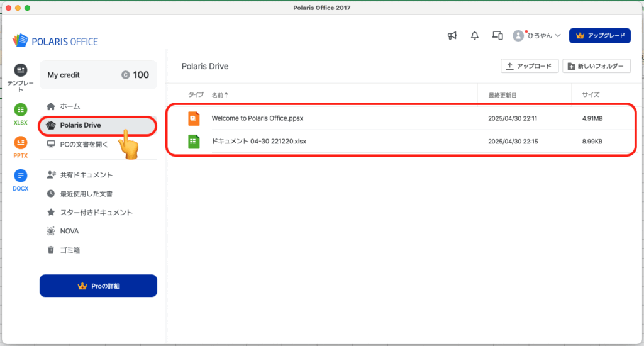Open the My credit panel

click(x=98, y=75)
